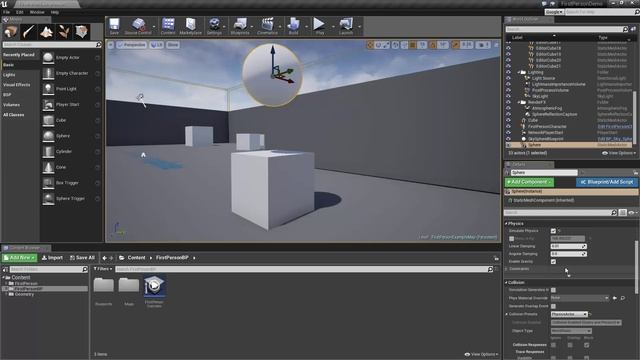The image size is (640, 360).
Task: Click the Build toolbar icon
Action: 293,26
